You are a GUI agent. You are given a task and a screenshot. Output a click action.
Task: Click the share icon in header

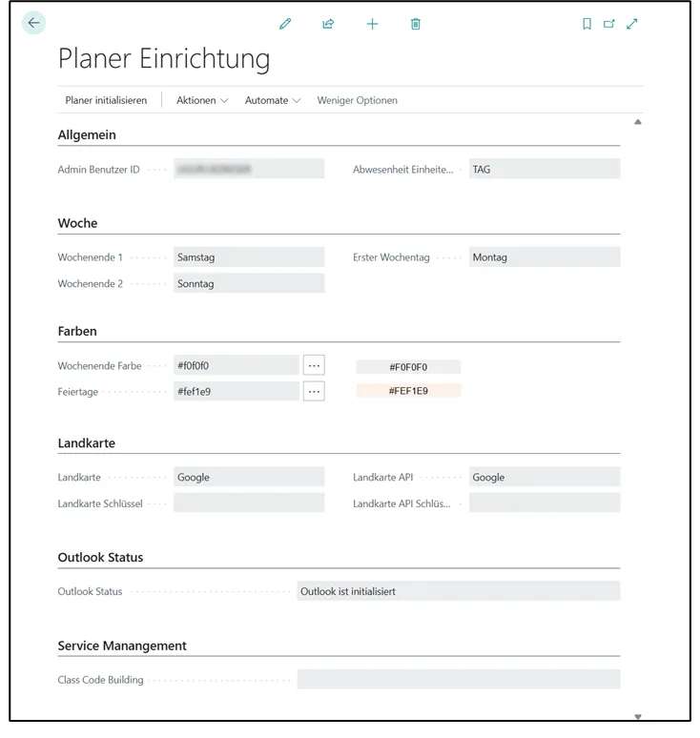[x=328, y=24]
